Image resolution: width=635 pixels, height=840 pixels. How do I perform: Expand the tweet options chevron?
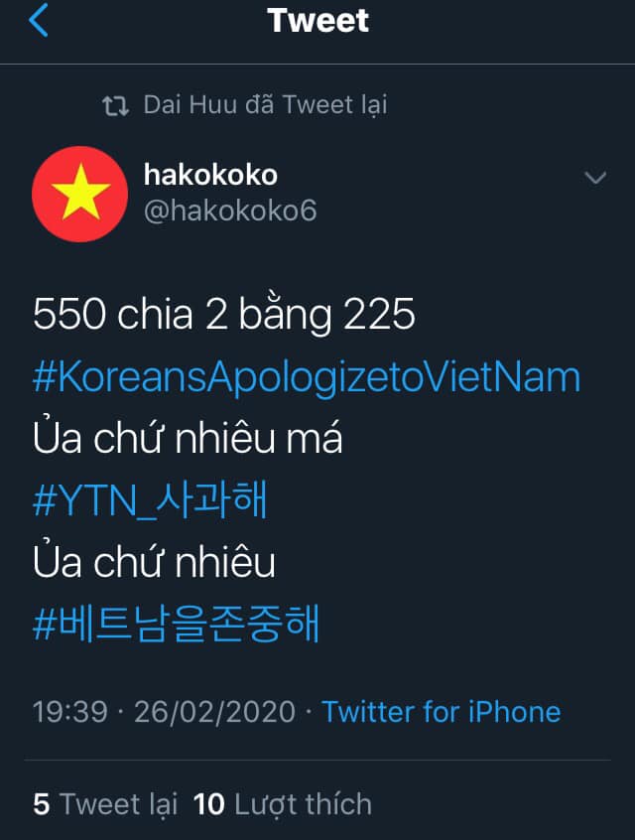click(595, 178)
